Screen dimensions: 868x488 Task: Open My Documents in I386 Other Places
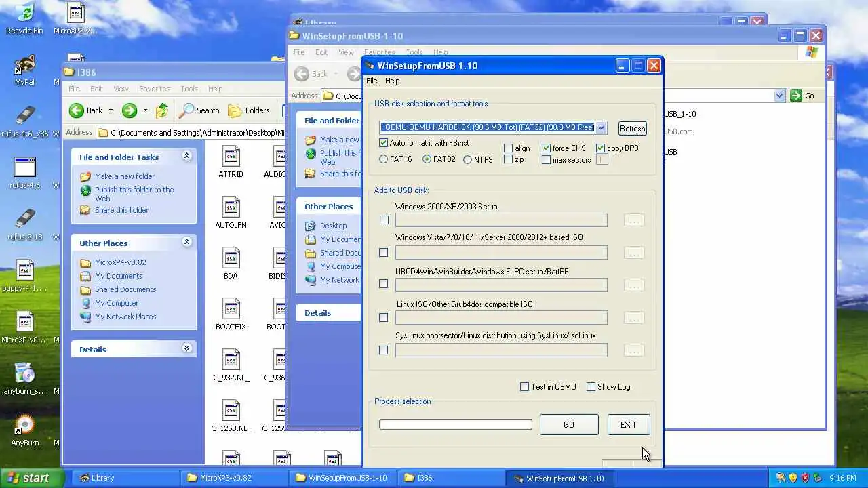[x=119, y=276]
